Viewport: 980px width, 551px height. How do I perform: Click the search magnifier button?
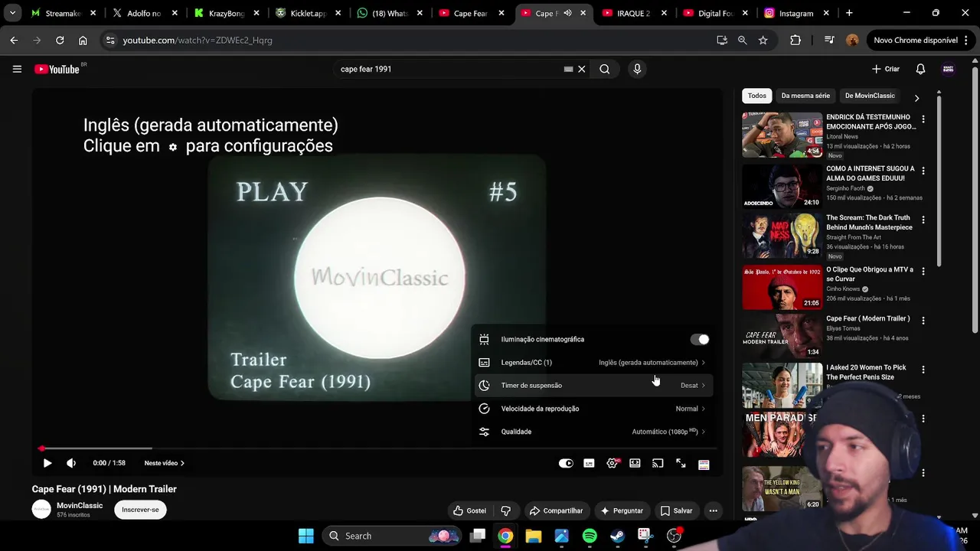tap(605, 69)
